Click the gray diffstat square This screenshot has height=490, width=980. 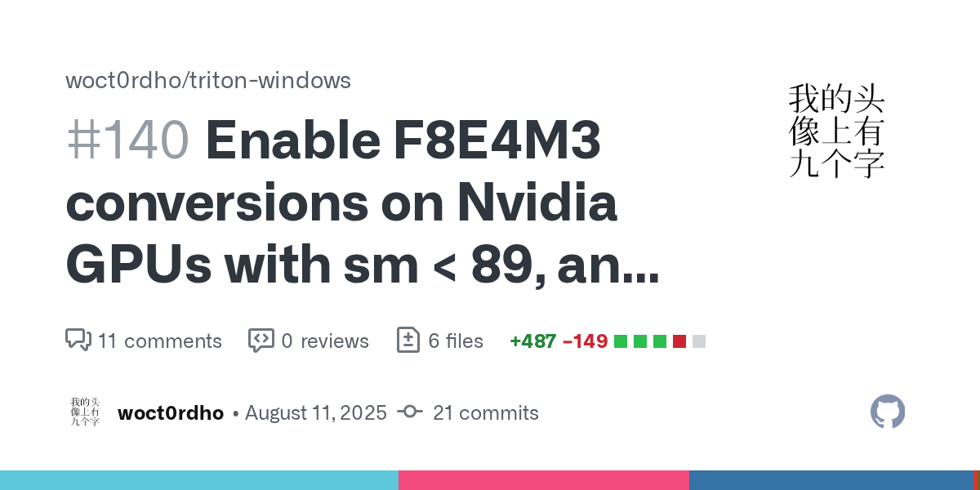(x=699, y=341)
